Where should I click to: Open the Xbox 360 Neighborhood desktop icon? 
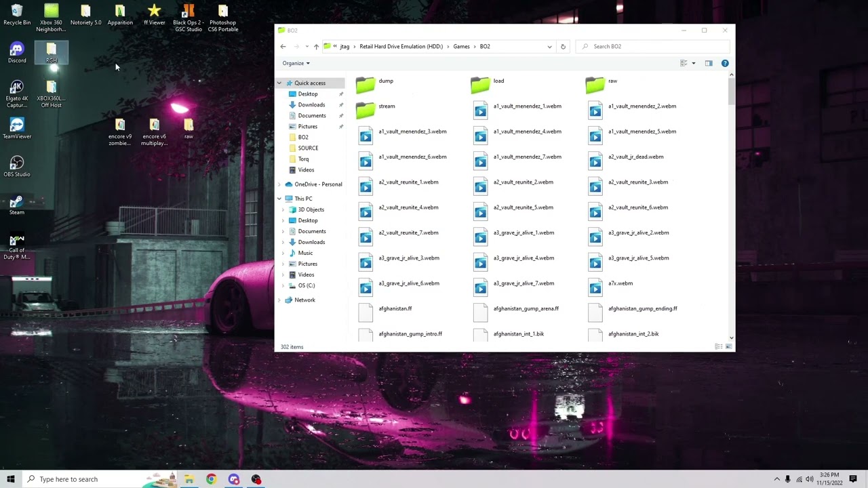[52, 18]
